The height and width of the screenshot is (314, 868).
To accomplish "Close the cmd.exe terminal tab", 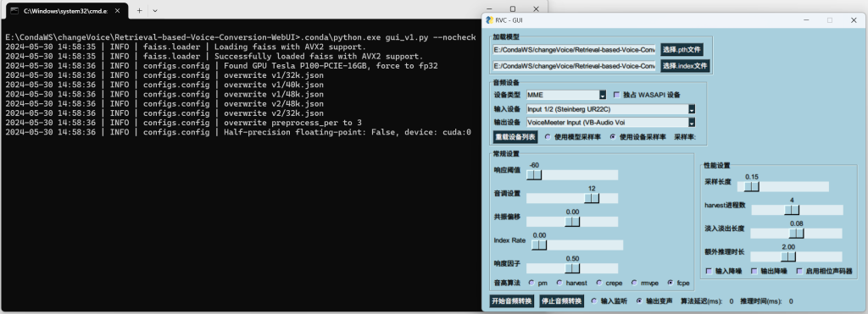I will [x=118, y=10].
